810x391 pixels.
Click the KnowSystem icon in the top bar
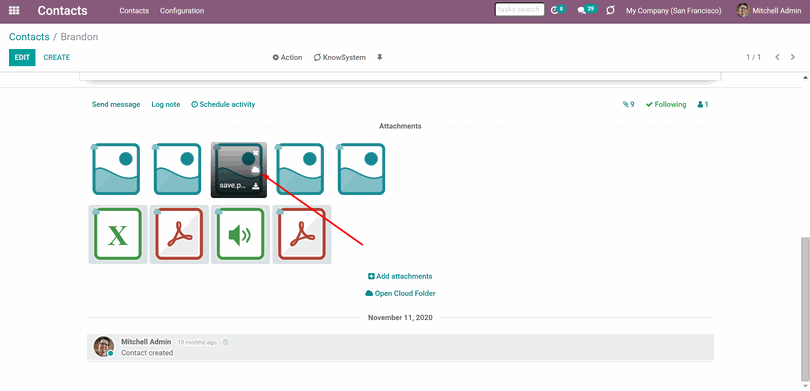click(x=610, y=10)
